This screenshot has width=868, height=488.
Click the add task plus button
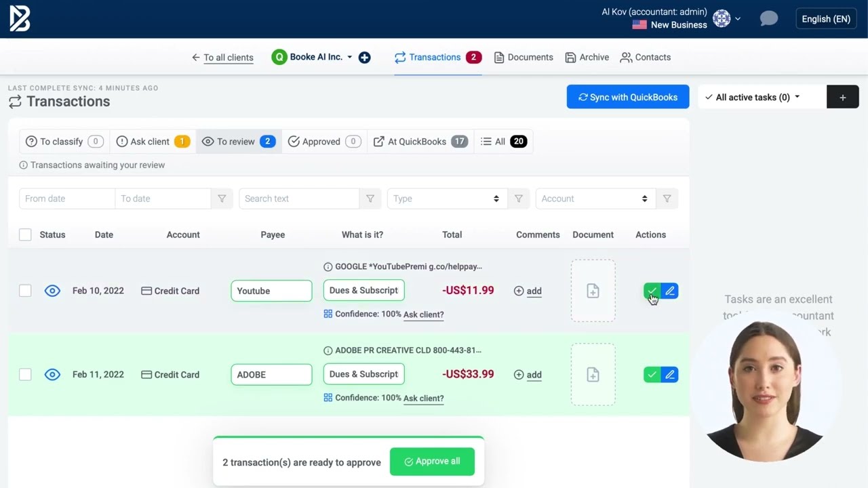pos(843,97)
